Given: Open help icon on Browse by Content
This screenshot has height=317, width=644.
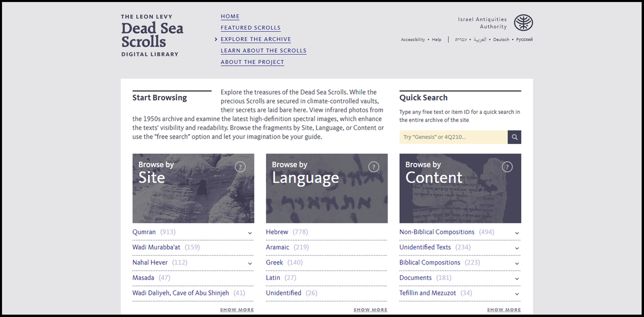Looking at the screenshot, I should click(507, 167).
